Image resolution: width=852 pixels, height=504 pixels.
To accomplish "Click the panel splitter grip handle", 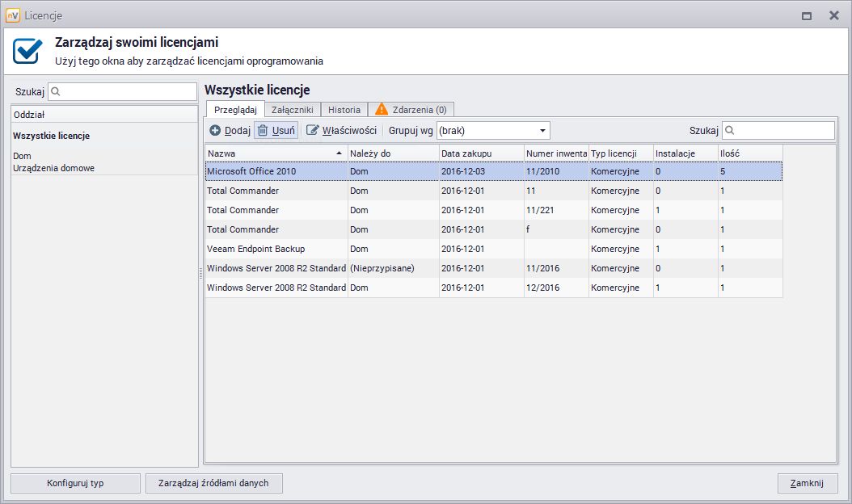I will pos(201,273).
